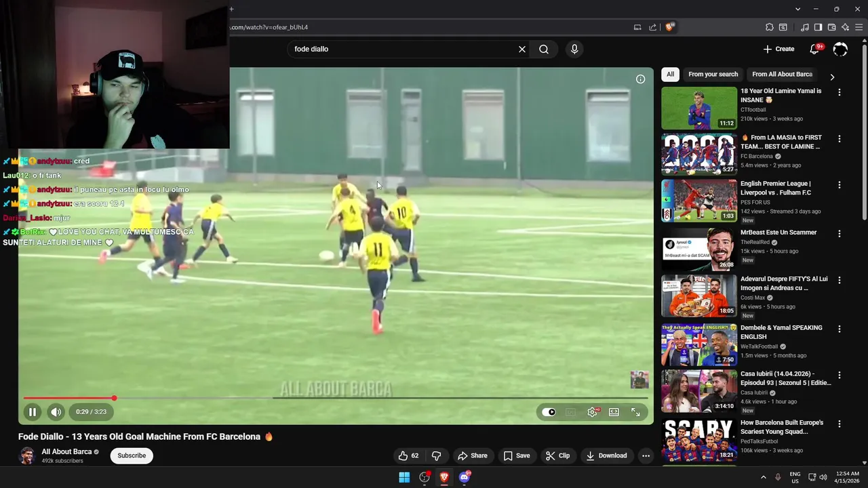This screenshot has height=488, width=868.
Task: Open options for Dembele & Yamal video
Action: tap(840, 329)
